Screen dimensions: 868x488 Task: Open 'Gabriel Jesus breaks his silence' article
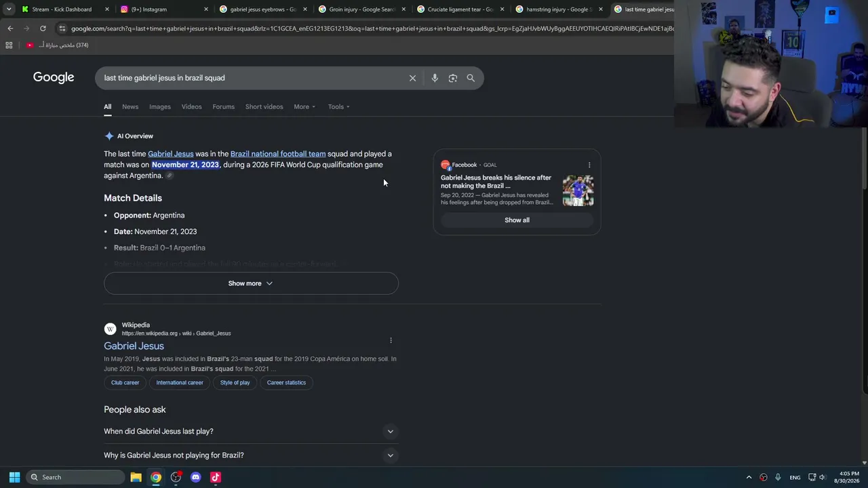pyautogui.click(x=496, y=182)
